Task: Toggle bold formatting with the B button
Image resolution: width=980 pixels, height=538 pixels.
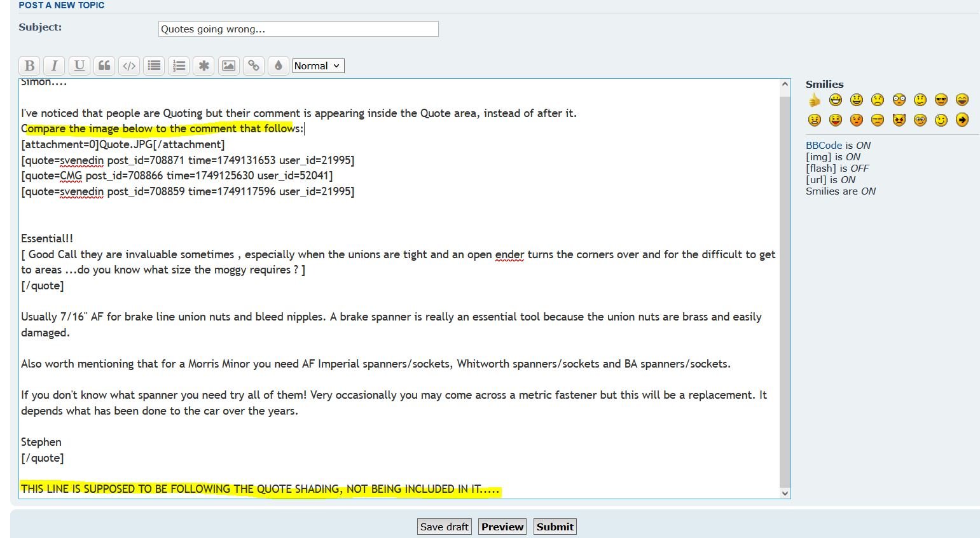Action: [x=29, y=66]
